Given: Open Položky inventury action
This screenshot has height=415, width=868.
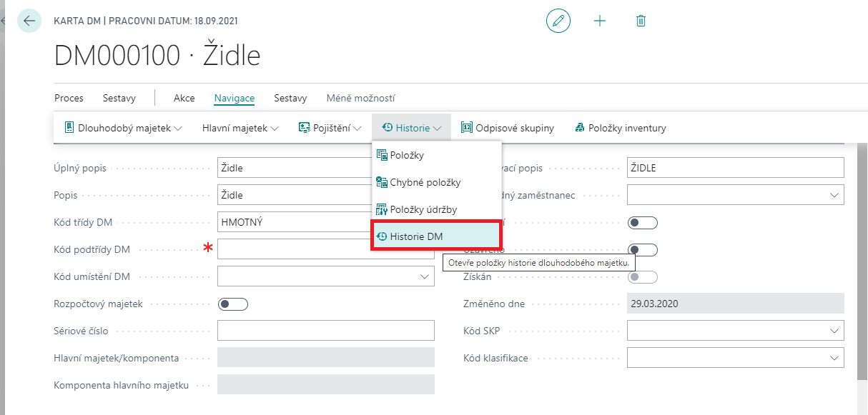Looking at the screenshot, I should pos(620,129).
